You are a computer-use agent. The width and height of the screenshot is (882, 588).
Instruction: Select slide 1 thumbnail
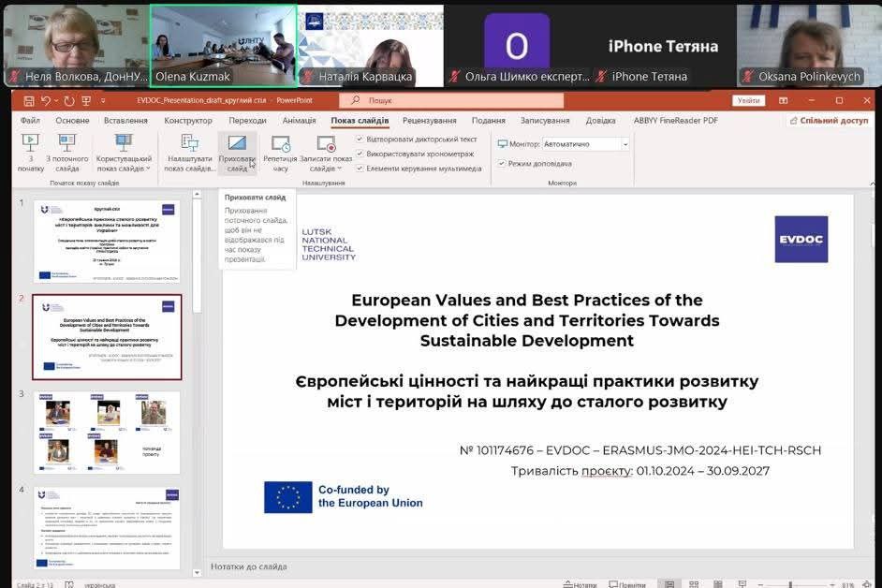tap(107, 241)
